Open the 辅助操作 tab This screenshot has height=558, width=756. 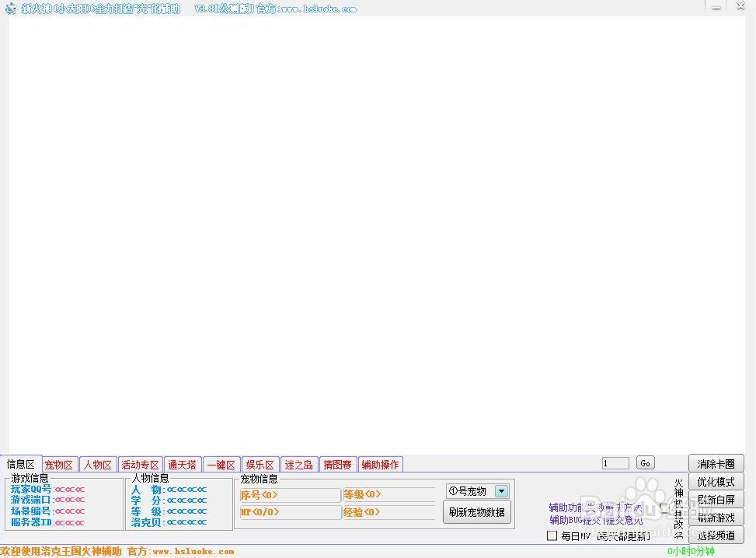380,464
